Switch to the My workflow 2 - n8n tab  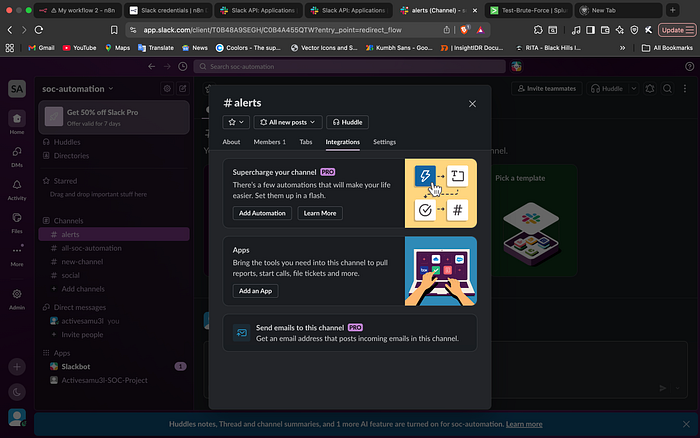click(x=78, y=10)
